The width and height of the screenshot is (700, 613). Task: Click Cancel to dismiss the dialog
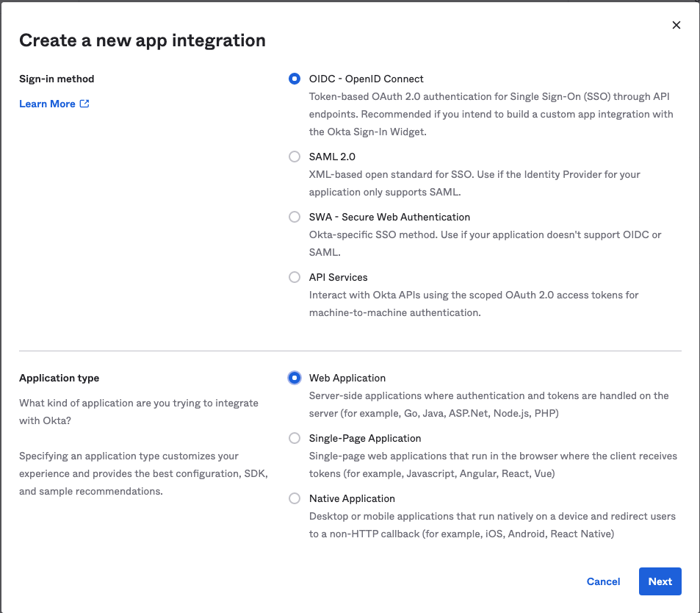tap(603, 581)
